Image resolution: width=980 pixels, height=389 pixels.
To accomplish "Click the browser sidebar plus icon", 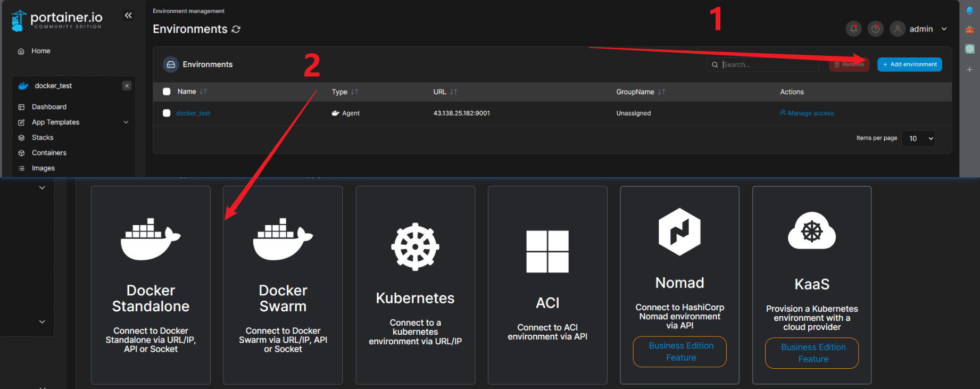I will click(x=969, y=70).
